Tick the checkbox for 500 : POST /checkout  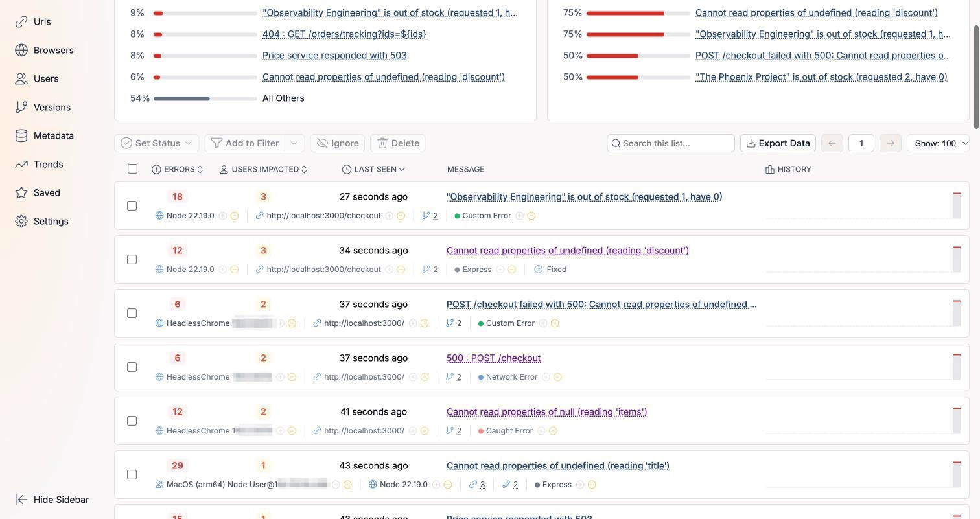[x=132, y=367]
